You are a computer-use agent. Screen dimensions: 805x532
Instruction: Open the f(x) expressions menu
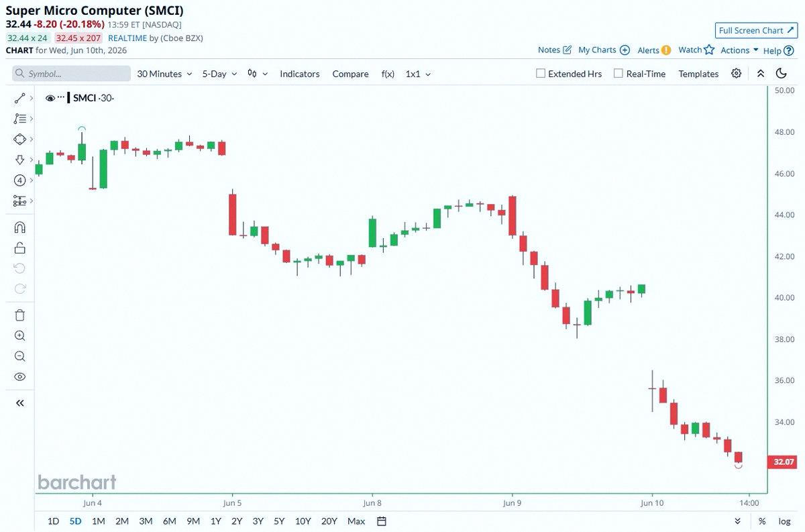click(x=388, y=74)
